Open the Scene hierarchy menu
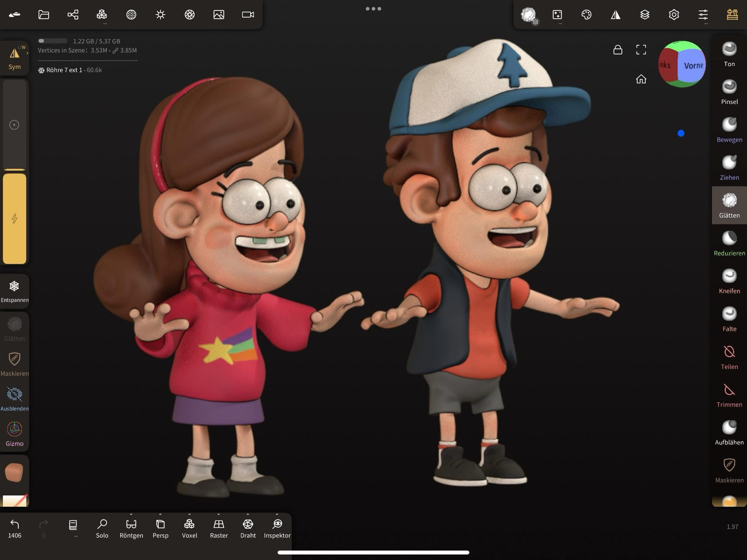The image size is (747, 560). tap(73, 15)
